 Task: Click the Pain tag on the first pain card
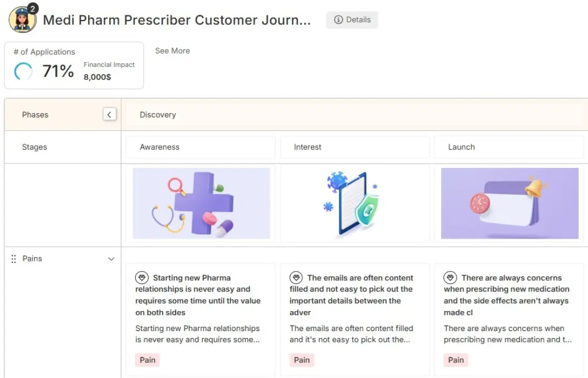coord(147,360)
